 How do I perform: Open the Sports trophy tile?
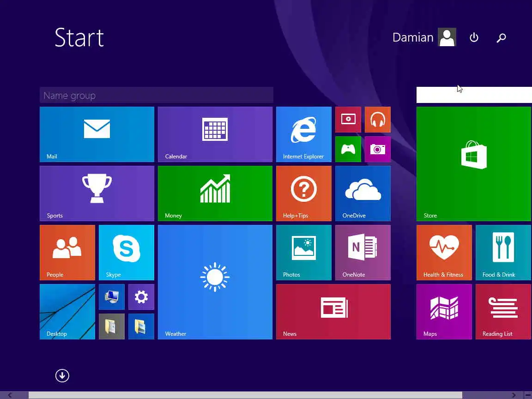pos(97,193)
